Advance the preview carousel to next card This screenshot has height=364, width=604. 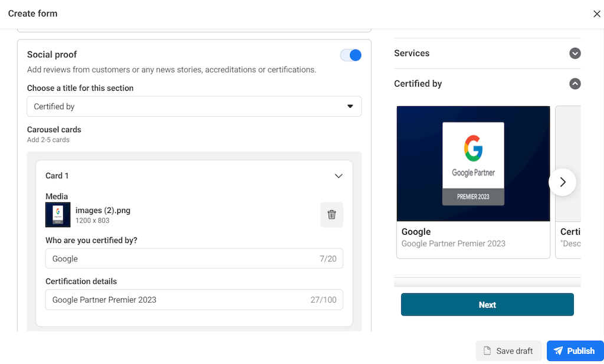[x=562, y=182]
